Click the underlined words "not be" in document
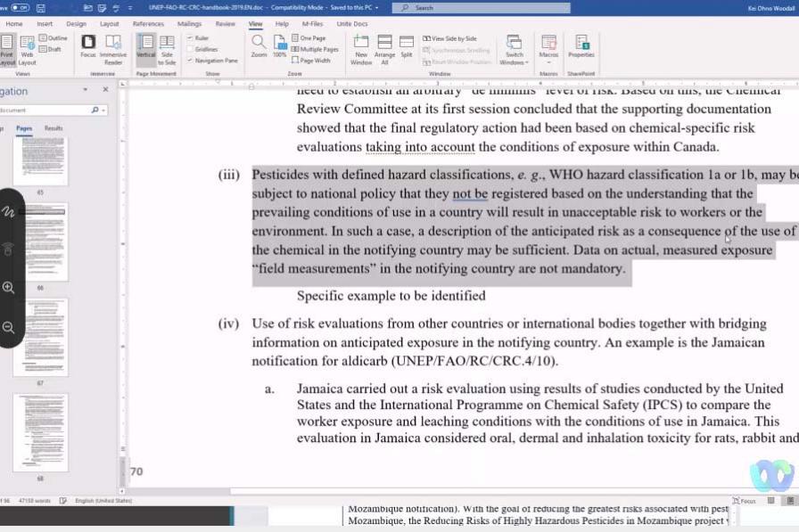Image resolution: width=799 pixels, height=532 pixels. [x=470, y=193]
